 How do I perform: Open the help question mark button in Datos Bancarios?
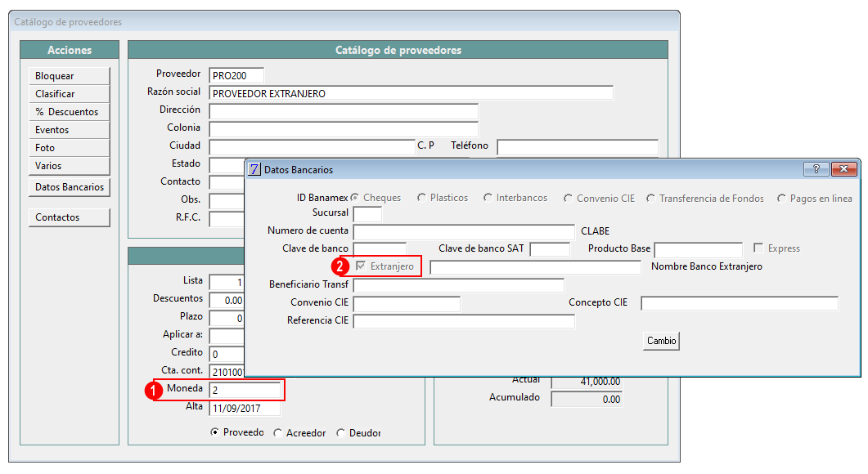(816, 169)
